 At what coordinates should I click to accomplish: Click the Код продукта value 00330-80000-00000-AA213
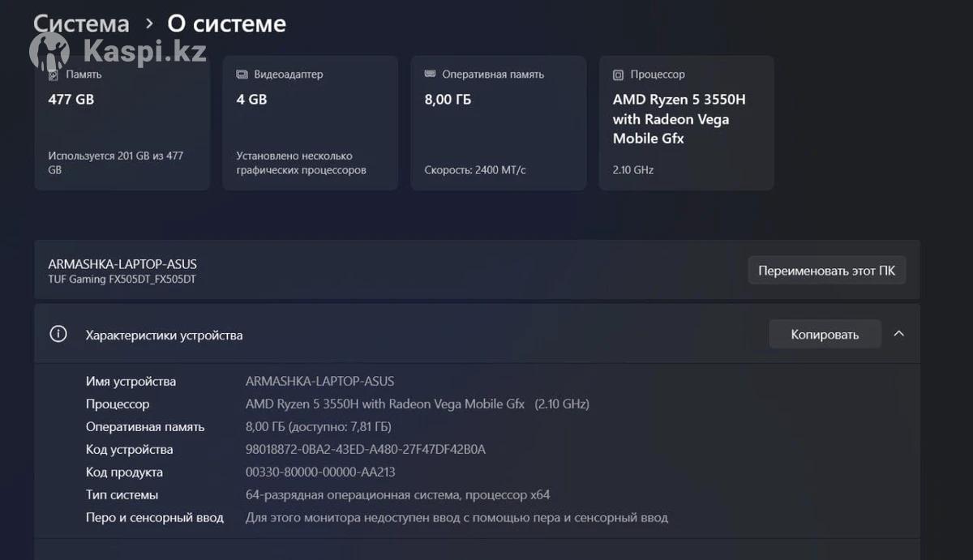tap(320, 472)
